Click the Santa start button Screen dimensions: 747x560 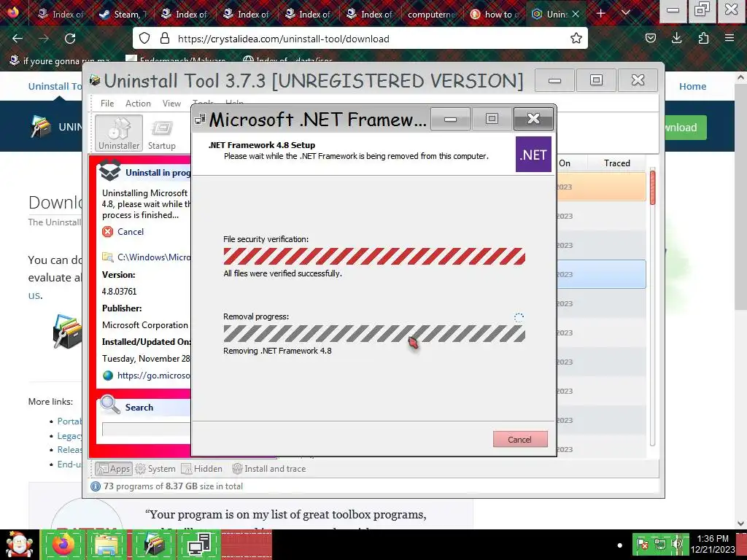pyautogui.click(x=19, y=544)
